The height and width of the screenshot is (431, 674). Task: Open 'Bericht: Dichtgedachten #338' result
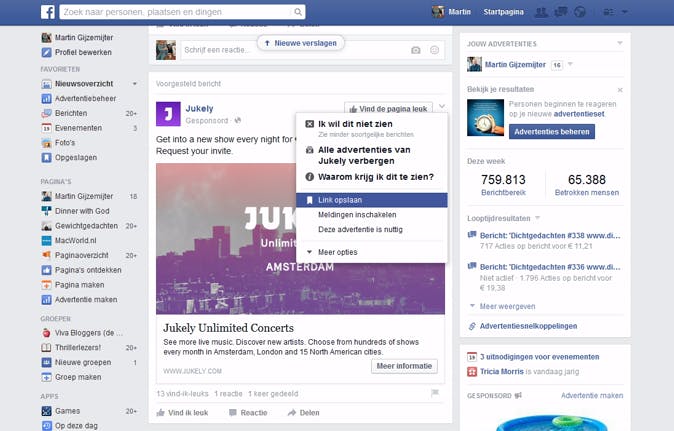pyautogui.click(x=550, y=236)
